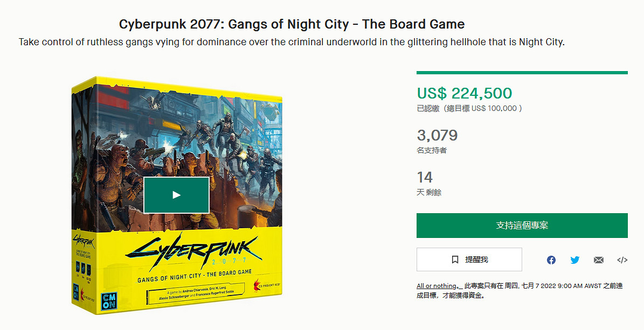Click the 3,079 backers count
This screenshot has height=330, width=644.
tap(437, 135)
